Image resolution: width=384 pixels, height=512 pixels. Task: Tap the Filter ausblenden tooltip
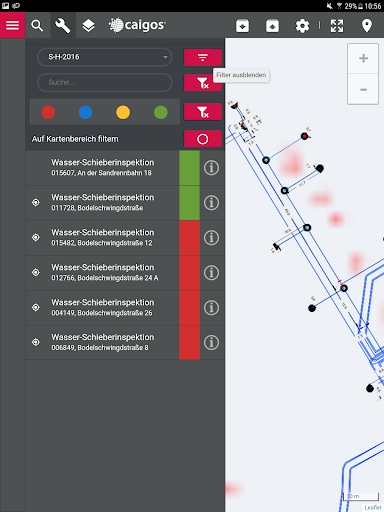tap(241, 75)
